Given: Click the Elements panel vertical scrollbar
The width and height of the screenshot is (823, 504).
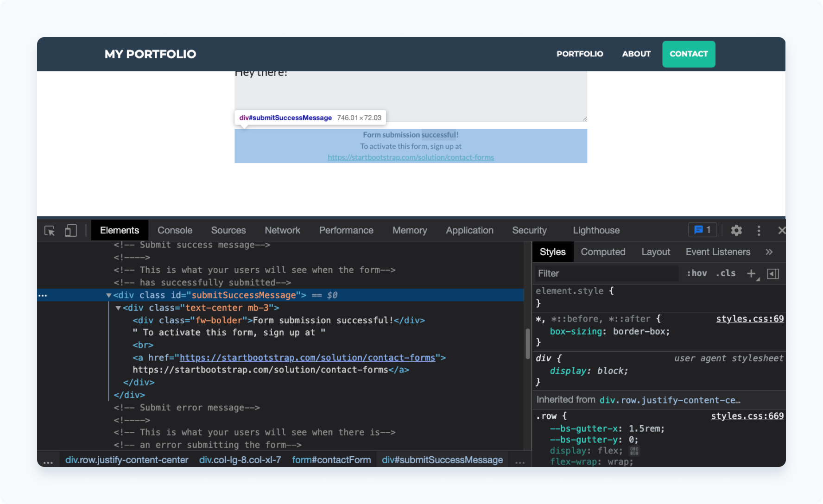Looking at the screenshot, I should (x=527, y=344).
